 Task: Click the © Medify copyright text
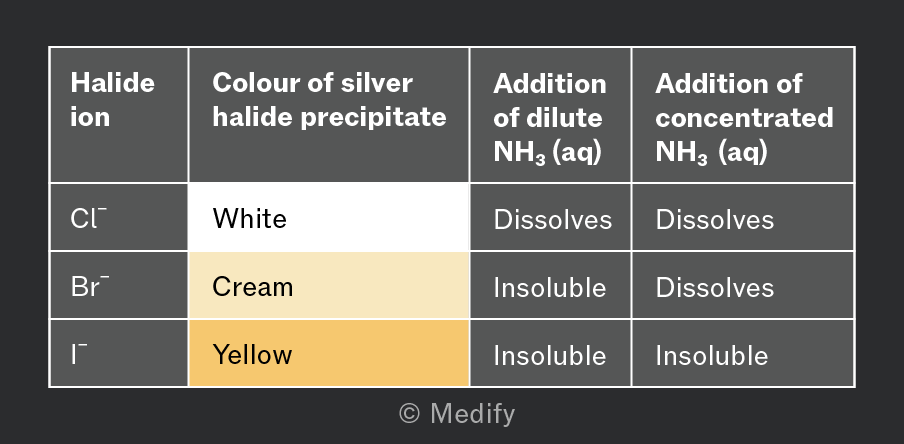pos(457,414)
